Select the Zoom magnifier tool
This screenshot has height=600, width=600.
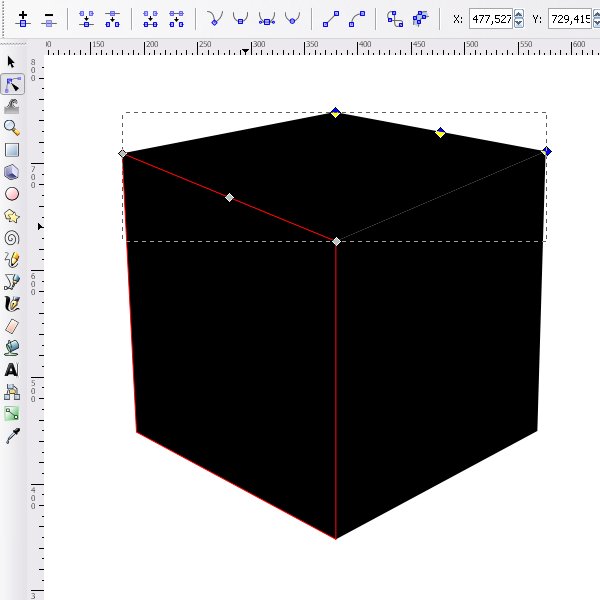[x=12, y=128]
